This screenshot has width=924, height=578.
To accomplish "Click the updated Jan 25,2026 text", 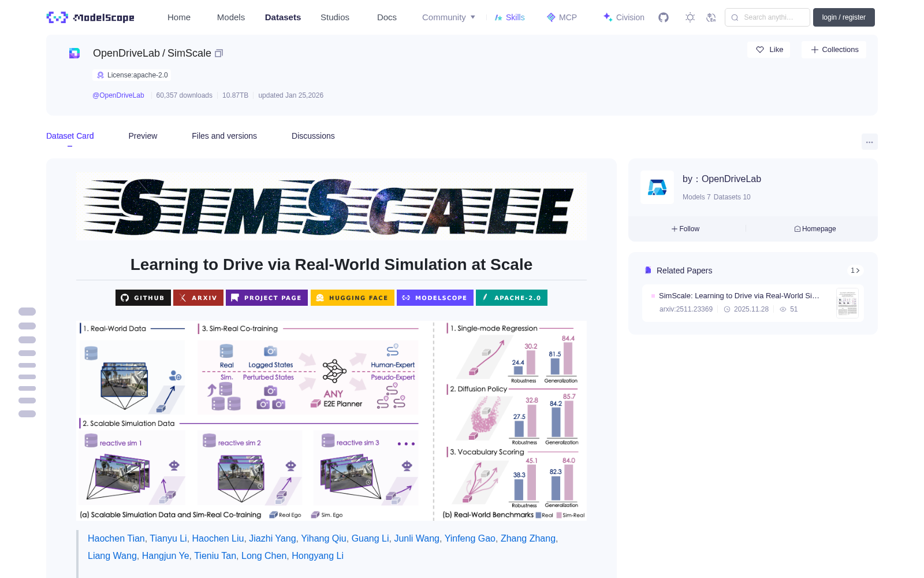I will (x=290, y=95).
